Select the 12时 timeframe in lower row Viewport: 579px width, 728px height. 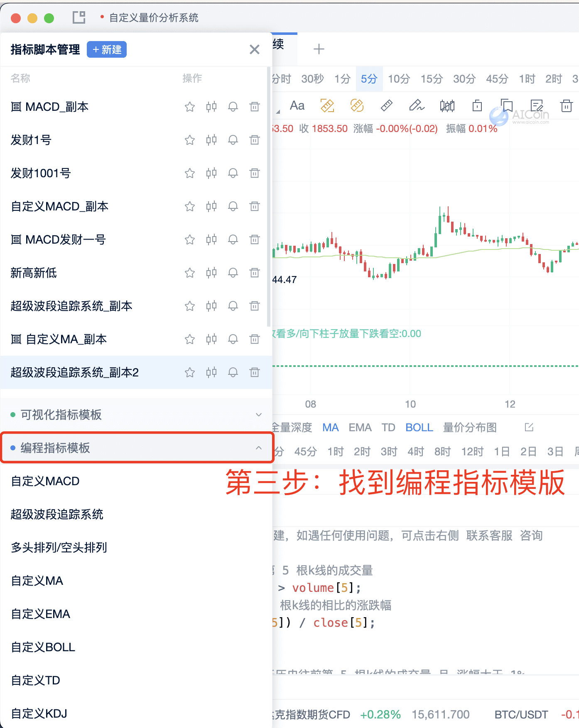(x=472, y=452)
